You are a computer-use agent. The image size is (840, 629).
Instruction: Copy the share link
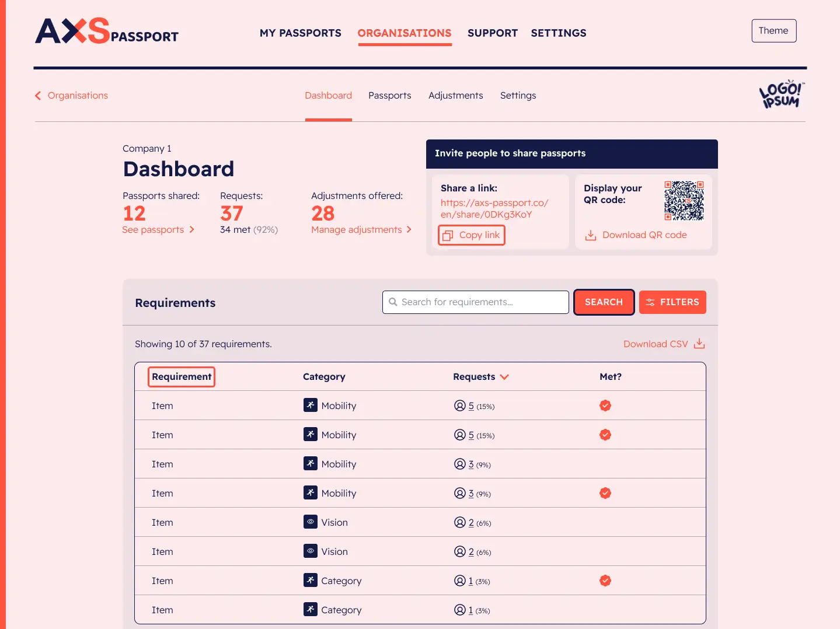472,235
